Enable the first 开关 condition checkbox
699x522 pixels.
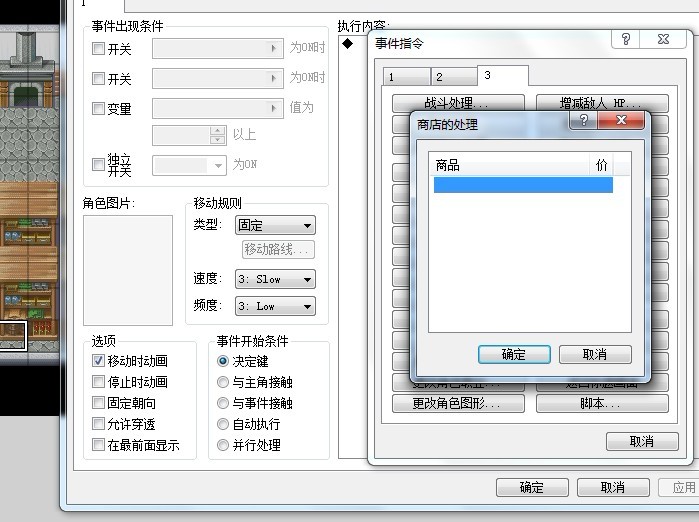98,48
